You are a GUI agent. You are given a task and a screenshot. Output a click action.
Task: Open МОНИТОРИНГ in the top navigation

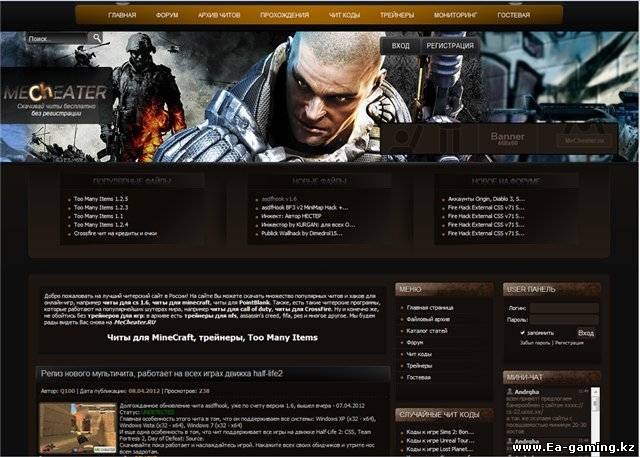pos(456,15)
